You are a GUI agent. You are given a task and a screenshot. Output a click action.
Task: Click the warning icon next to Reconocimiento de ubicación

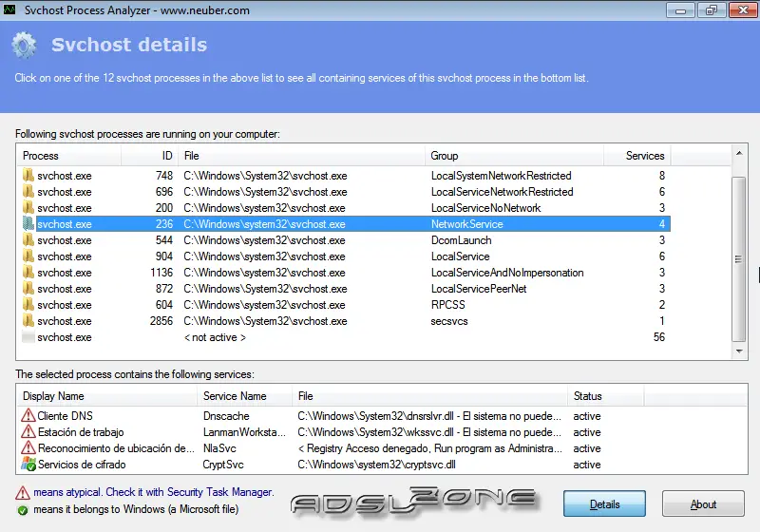(28, 447)
